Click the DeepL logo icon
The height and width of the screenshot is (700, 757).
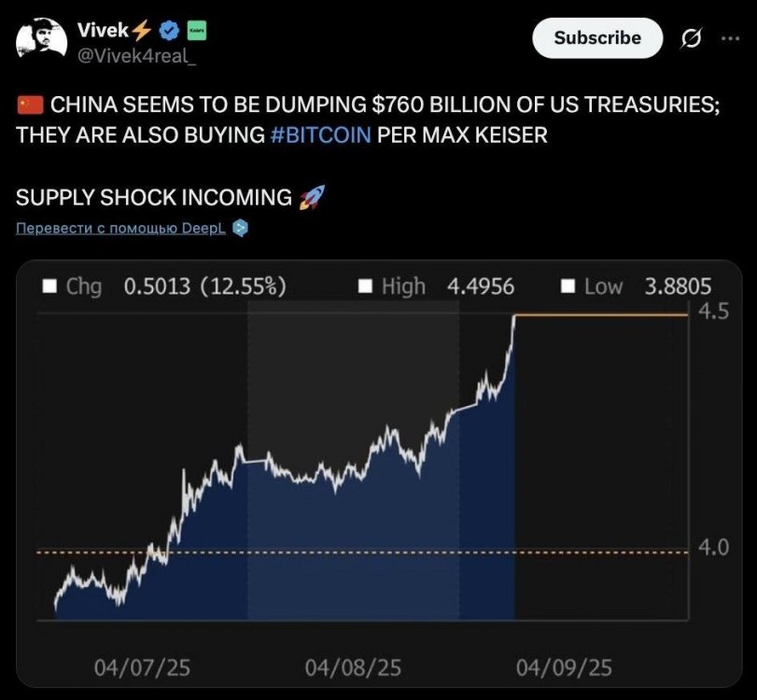[x=240, y=228]
